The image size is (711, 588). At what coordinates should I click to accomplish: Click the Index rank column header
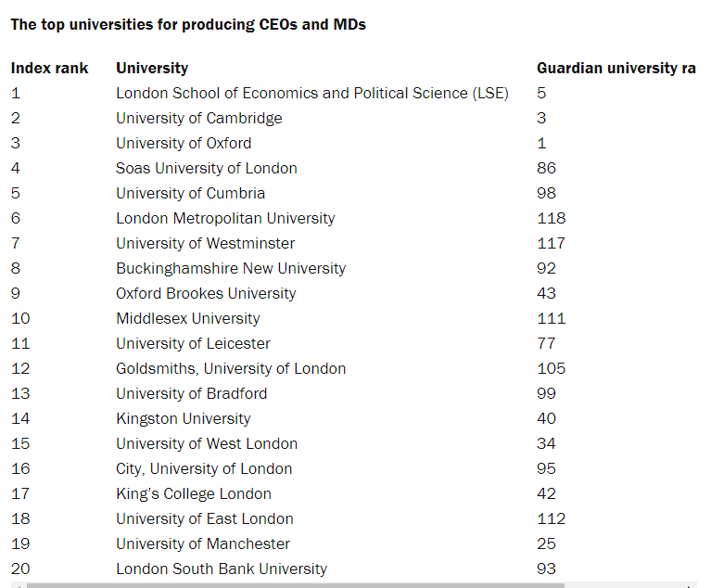[50, 68]
